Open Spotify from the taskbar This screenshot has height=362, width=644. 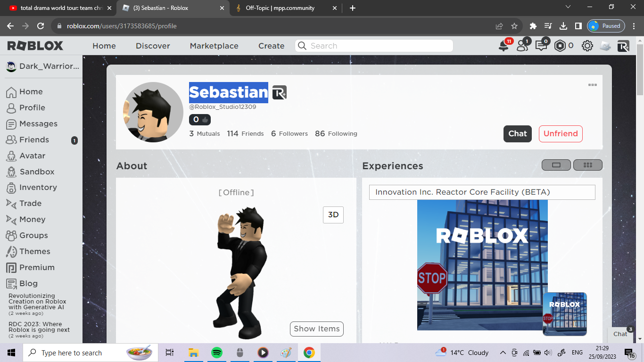tap(216, 353)
